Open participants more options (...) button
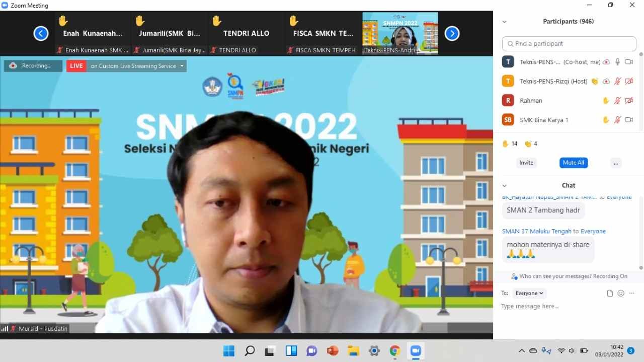 pos(616,163)
